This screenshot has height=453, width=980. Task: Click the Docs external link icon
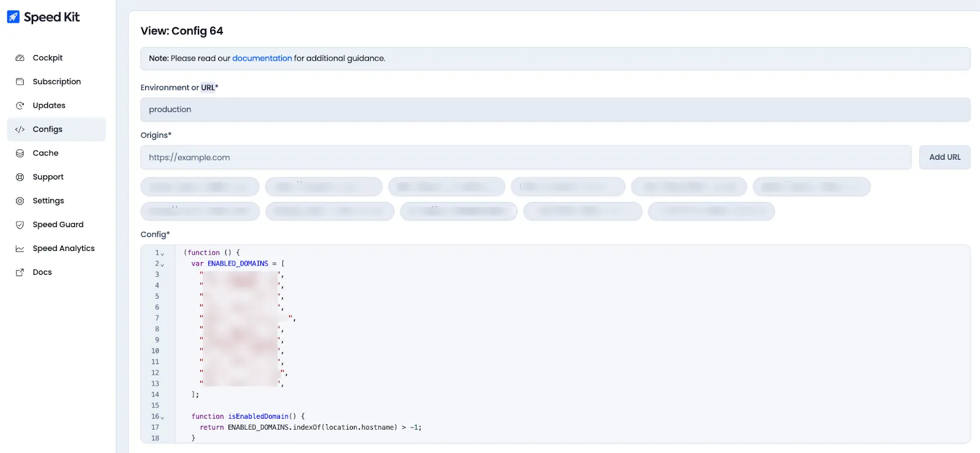tap(20, 272)
